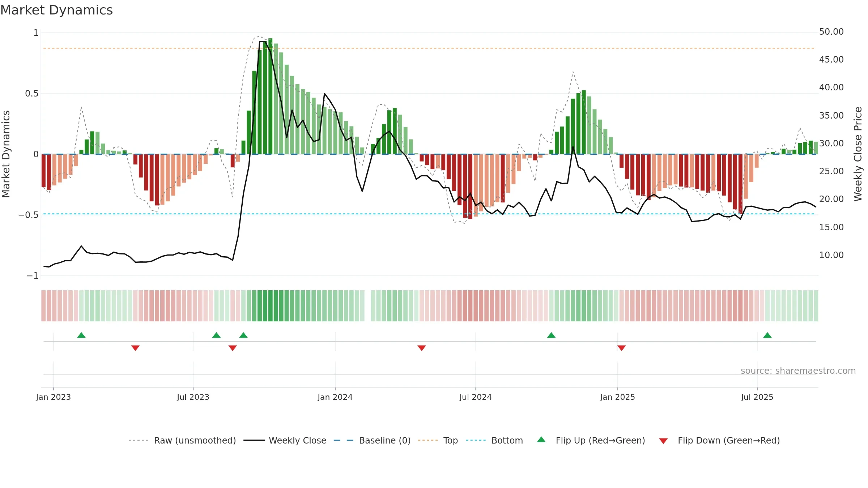Click the vertical Market Dynamics axis title
Viewport: 868px width, 488px height.
[x=6, y=154]
